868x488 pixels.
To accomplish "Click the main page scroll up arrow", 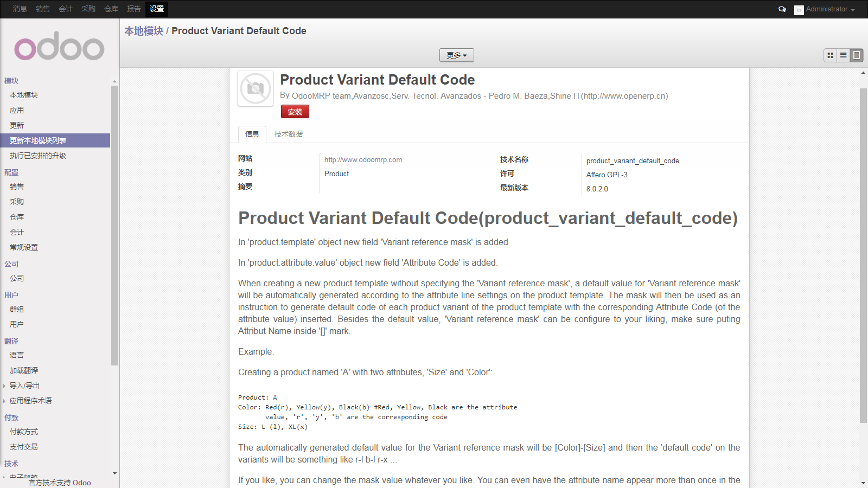I will 863,72.
